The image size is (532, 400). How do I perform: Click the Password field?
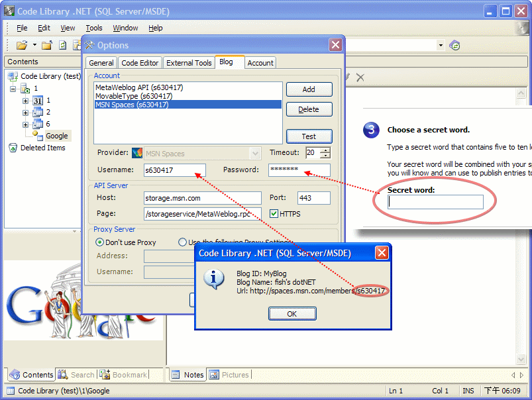pyautogui.click(x=299, y=170)
